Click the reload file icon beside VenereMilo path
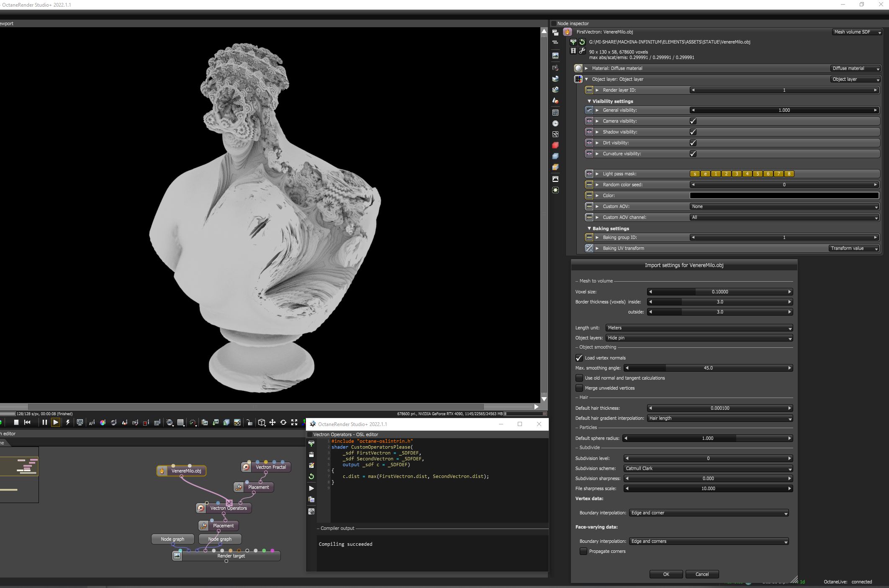 [x=582, y=42]
